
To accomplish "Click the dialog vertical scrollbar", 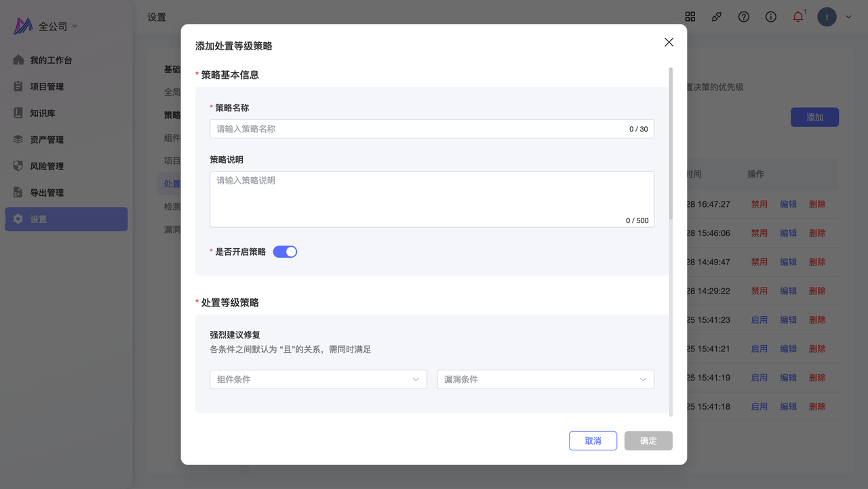I will [x=671, y=142].
